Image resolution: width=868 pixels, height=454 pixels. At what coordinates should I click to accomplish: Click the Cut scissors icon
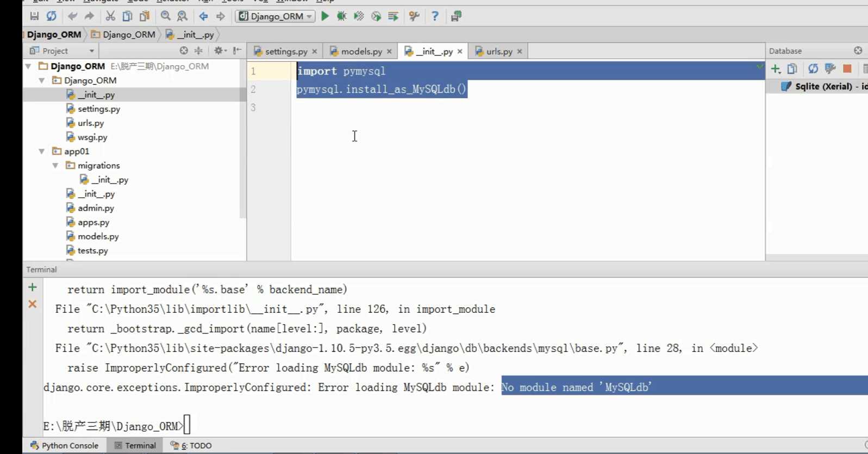point(110,16)
